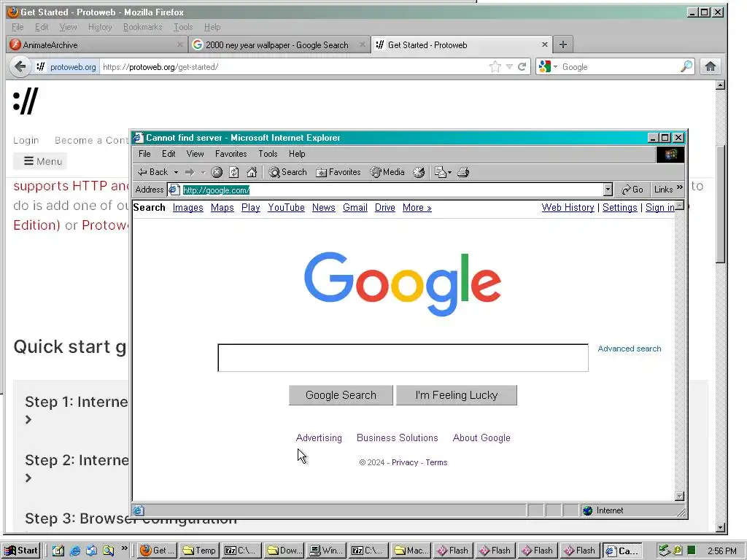The height and width of the screenshot is (560, 747).
Task: Open the IE Media pane
Action: pos(387,172)
